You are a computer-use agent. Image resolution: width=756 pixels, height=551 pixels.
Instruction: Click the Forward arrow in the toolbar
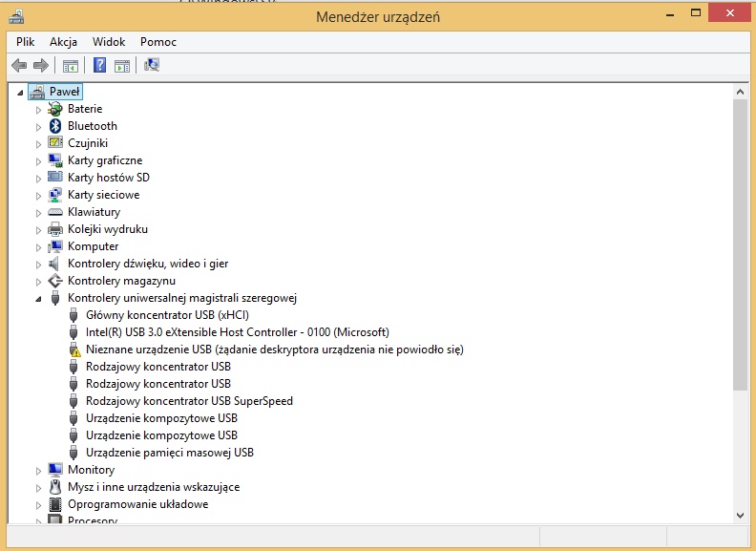click(40, 66)
